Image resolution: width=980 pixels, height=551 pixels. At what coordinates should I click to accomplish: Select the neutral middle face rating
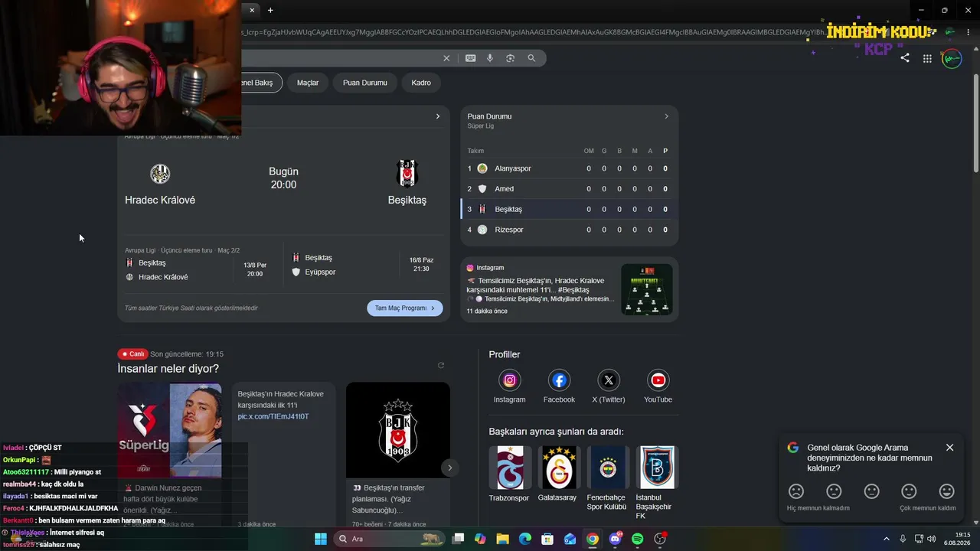point(871,491)
